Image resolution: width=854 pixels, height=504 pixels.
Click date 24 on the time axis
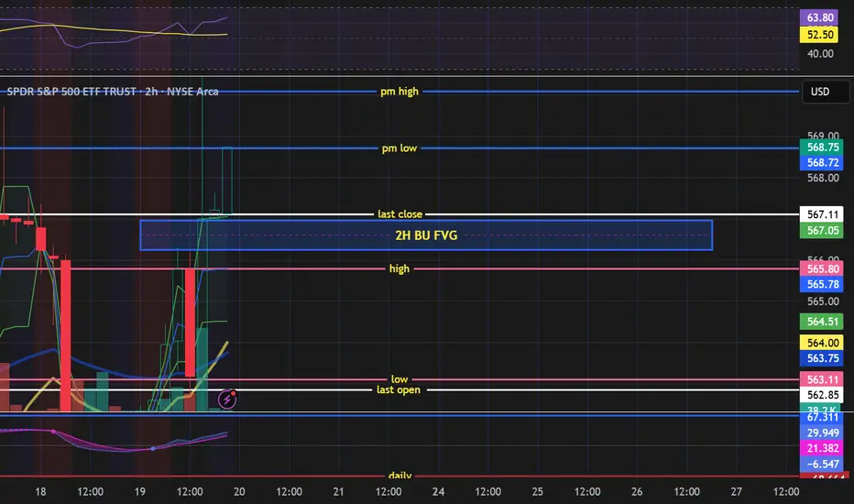[438, 491]
